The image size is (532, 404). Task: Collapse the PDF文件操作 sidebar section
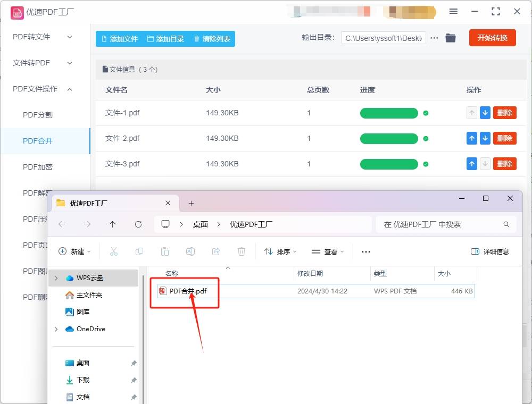70,89
